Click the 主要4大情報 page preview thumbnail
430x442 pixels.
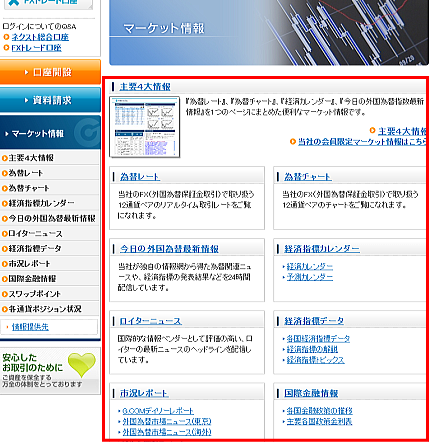(x=145, y=127)
